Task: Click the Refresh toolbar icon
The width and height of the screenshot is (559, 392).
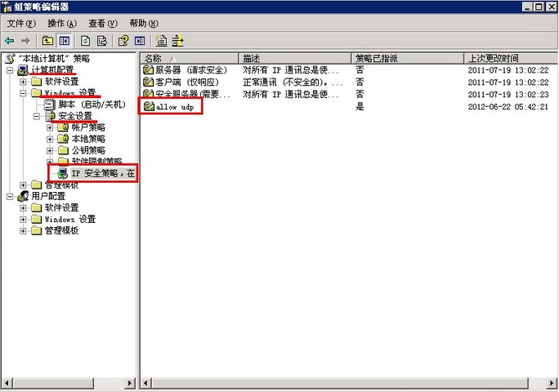Action: (85, 40)
